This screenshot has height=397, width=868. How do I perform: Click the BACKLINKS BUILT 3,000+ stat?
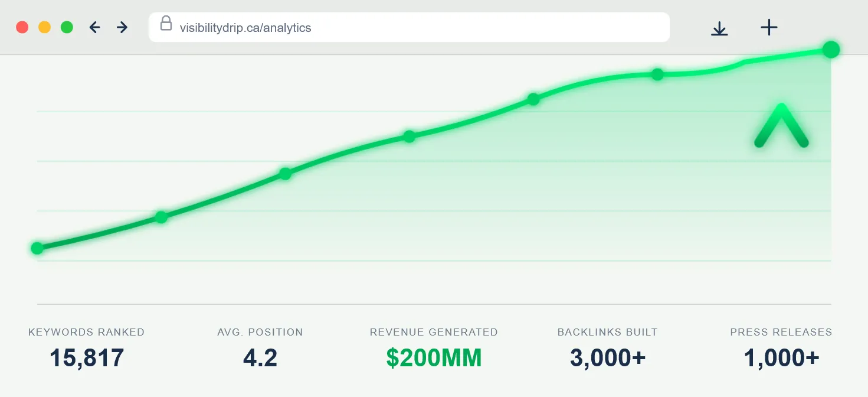(x=607, y=357)
